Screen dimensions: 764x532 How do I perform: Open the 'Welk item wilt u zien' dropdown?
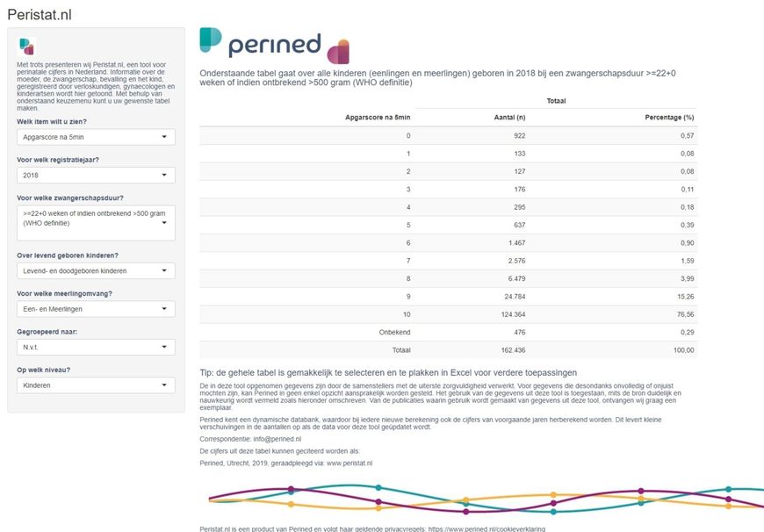tap(96, 137)
